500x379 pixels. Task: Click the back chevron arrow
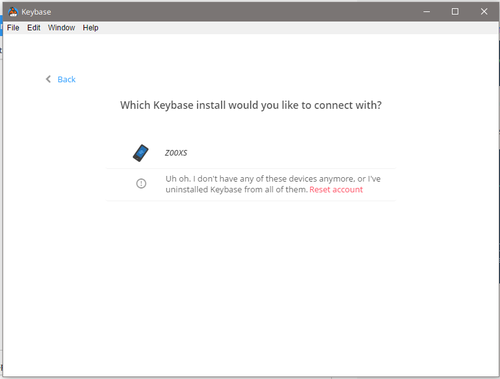tap(48, 79)
